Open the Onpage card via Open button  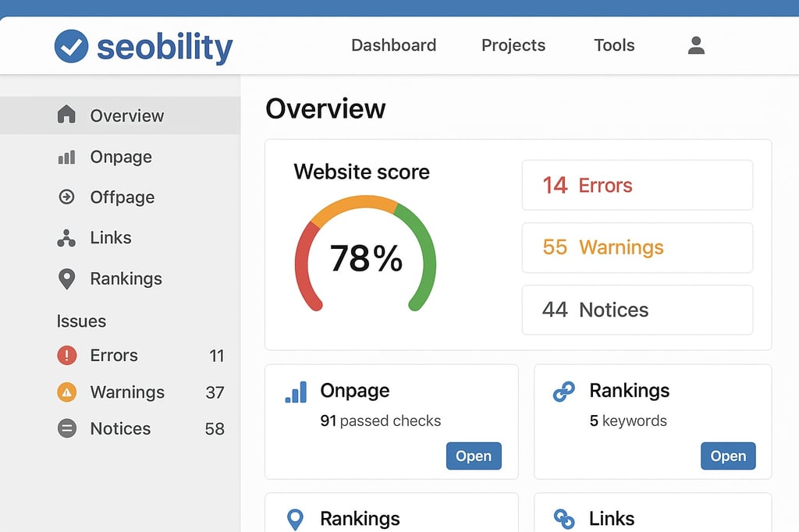(x=474, y=456)
